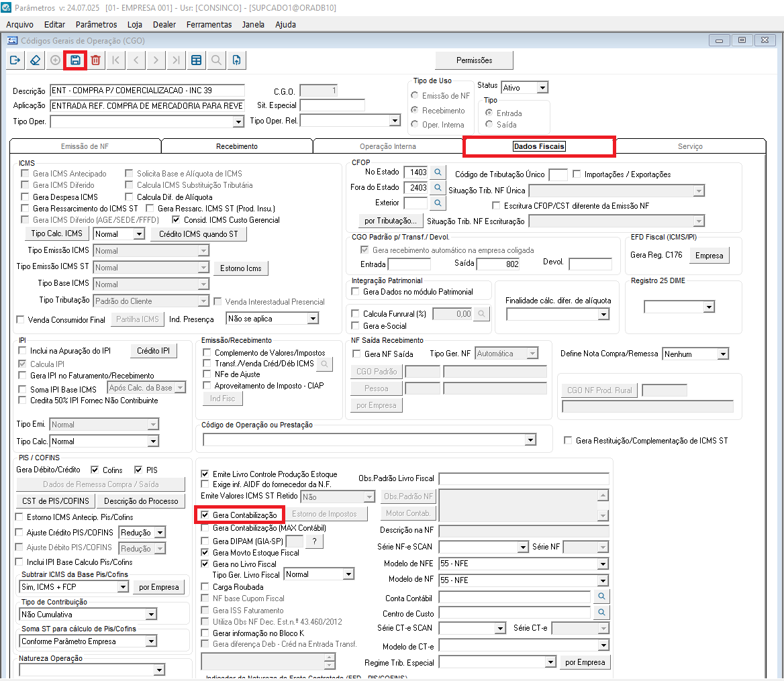Toggle the Gera Contabilização checkbox
Screen dimensions: 784x681
205,515
